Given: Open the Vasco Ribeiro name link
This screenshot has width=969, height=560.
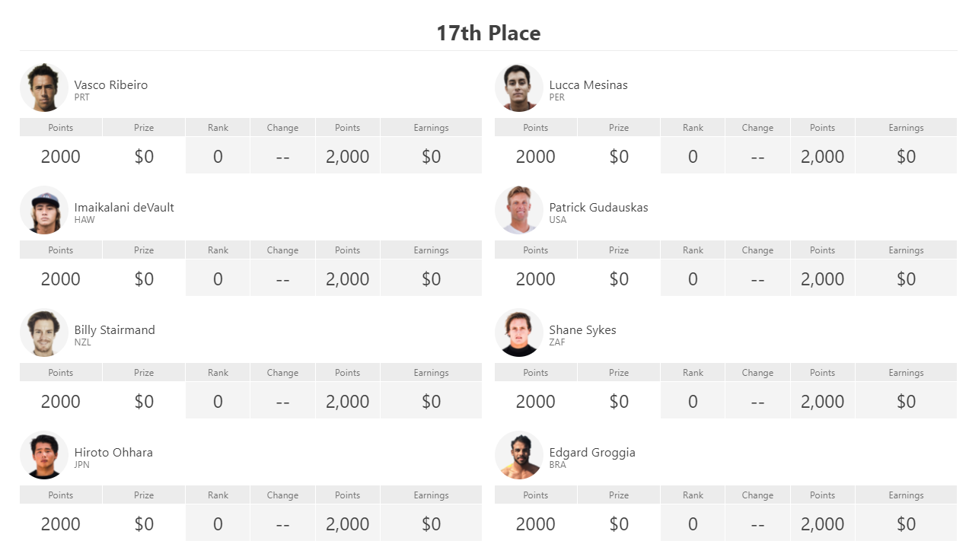Looking at the screenshot, I should [x=111, y=84].
